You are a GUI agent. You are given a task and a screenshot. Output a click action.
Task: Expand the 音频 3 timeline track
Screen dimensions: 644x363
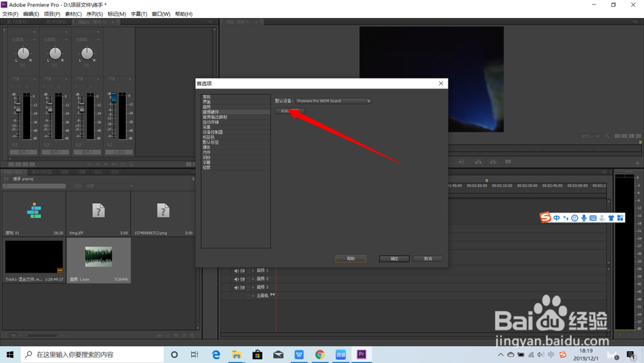253,288
